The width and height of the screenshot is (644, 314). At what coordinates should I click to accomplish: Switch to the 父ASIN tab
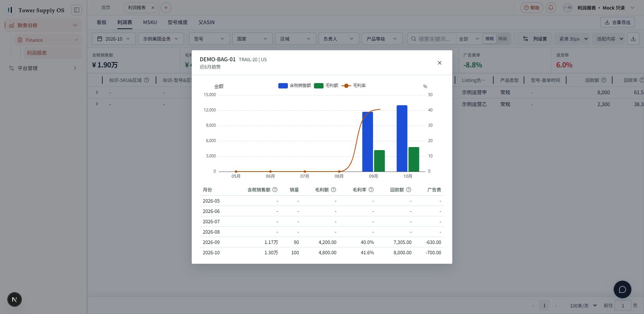point(207,22)
